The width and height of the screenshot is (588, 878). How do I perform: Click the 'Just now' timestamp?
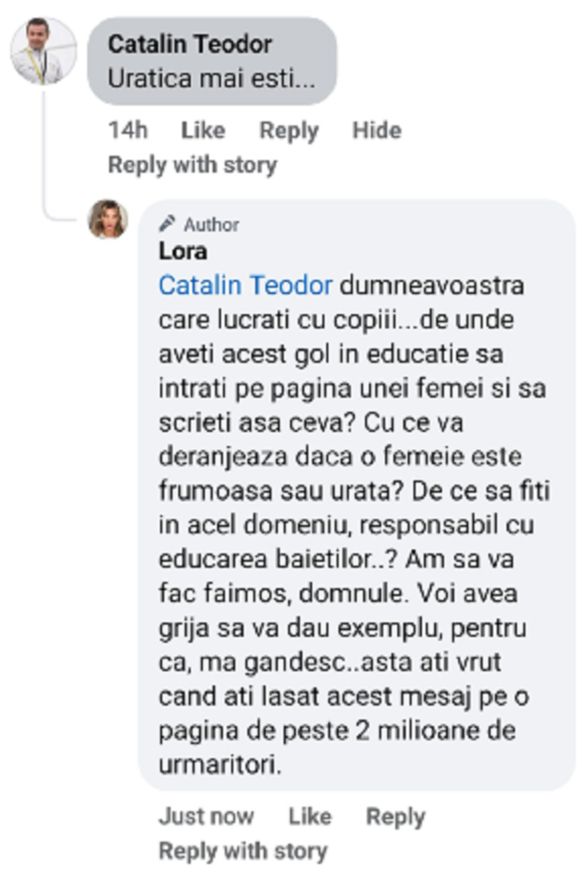pos(206,817)
